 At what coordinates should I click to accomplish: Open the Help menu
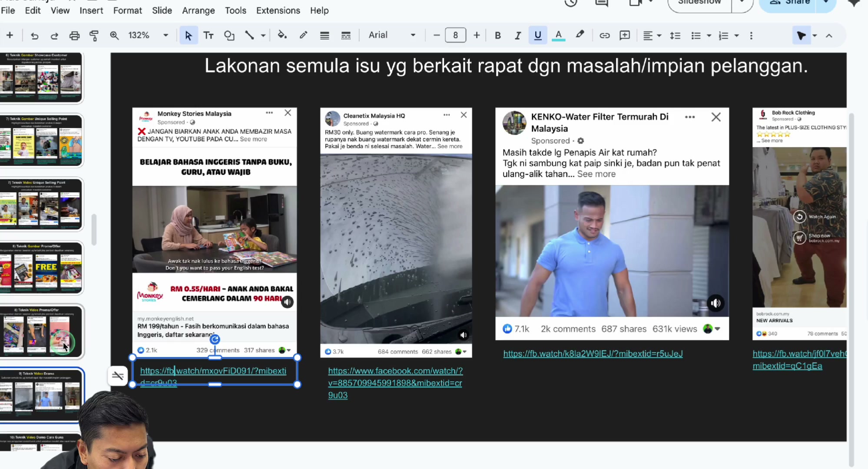[319, 10]
